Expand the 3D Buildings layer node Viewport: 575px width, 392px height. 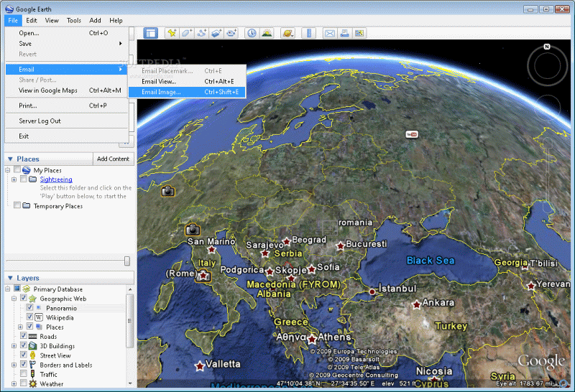pyautogui.click(x=14, y=346)
